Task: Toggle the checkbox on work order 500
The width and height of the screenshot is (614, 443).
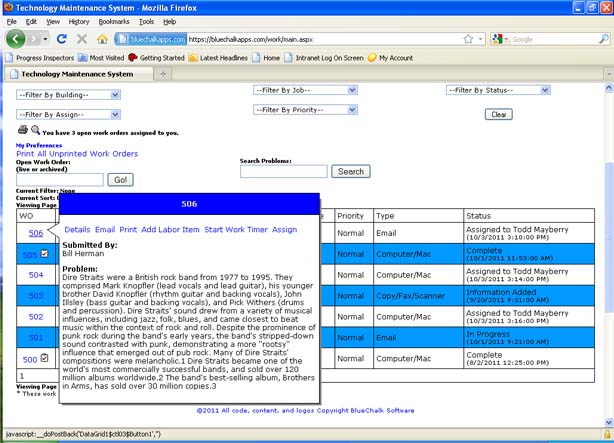Action: pyautogui.click(x=44, y=358)
